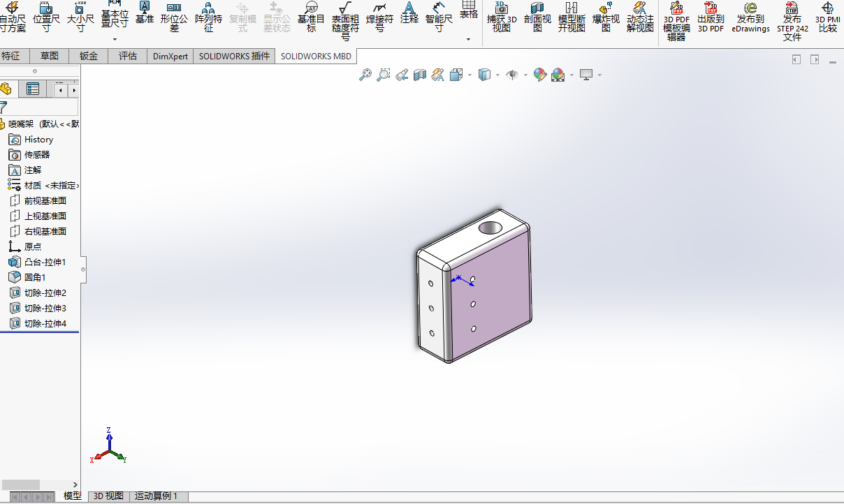Screen dimensions: 844x504
Task: Open the 3D PDF模板编辑器 (Template Editor)
Action: tap(676, 21)
